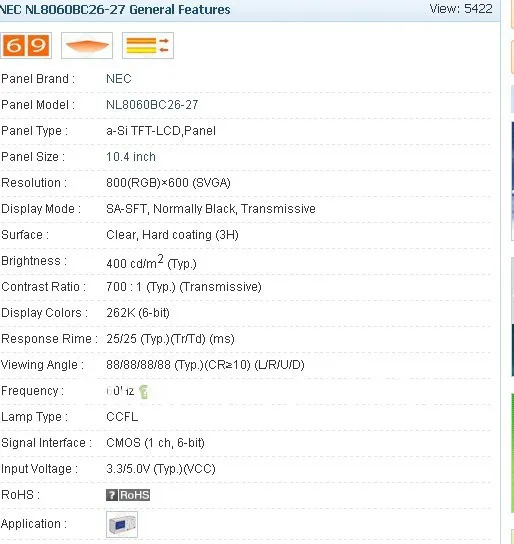
Task: Click the green icon beside the Frequency value
Action: [144, 392]
